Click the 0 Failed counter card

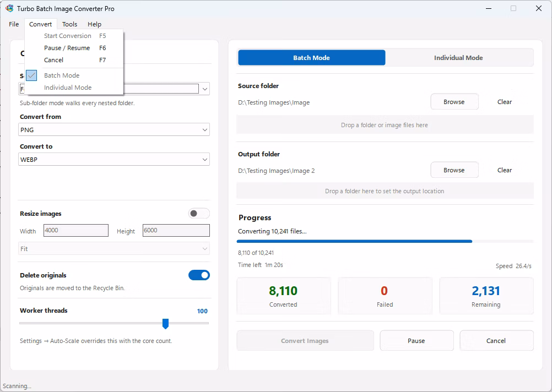(x=385, y=296)
